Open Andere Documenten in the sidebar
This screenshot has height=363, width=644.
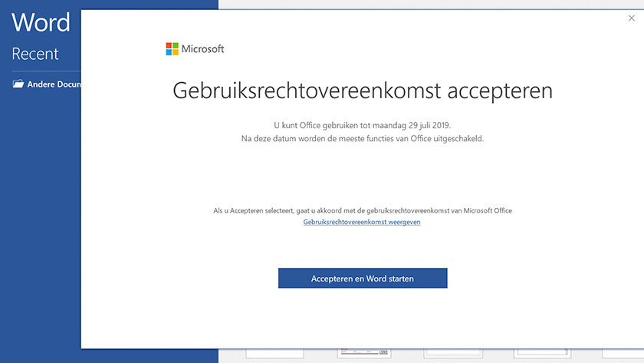pyautogui.click(x=54, y=84)
